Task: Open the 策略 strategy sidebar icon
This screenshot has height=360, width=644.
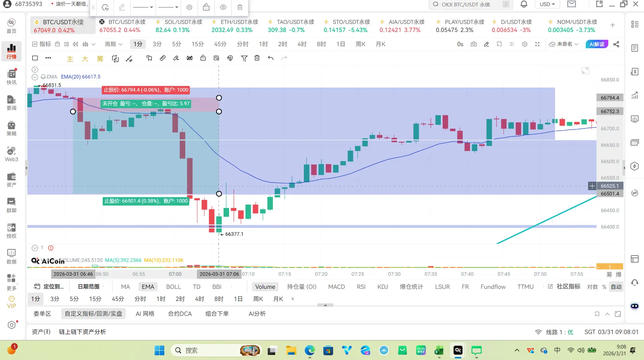Action: coord(11,128)
